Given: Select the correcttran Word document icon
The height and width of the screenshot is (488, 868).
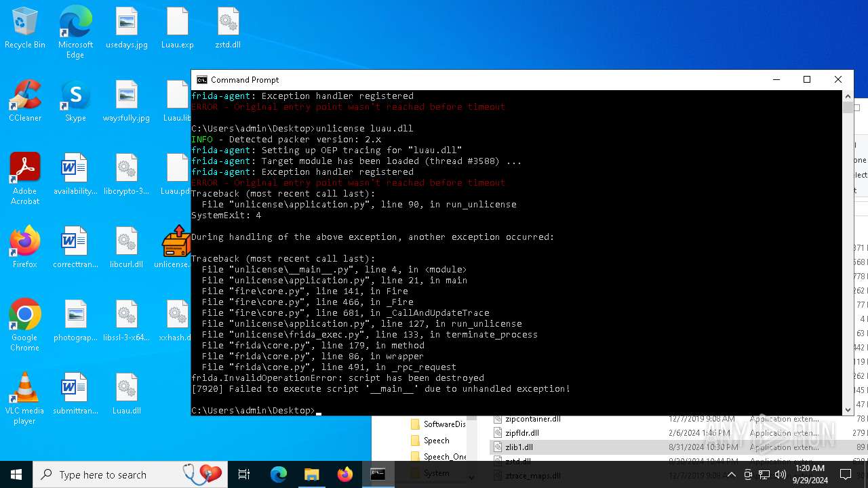Looking at the screenshot, I should tap(75, 247).
